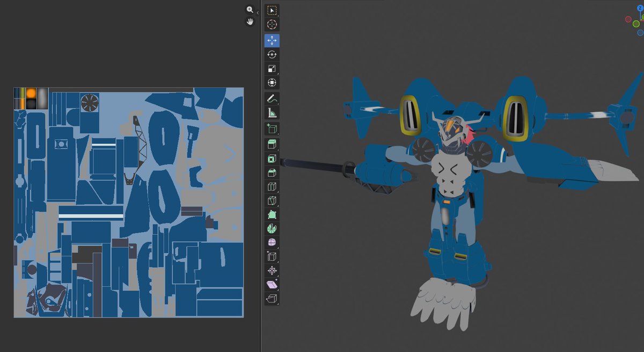Click the UV editor zoom magnifier icon

250,10
